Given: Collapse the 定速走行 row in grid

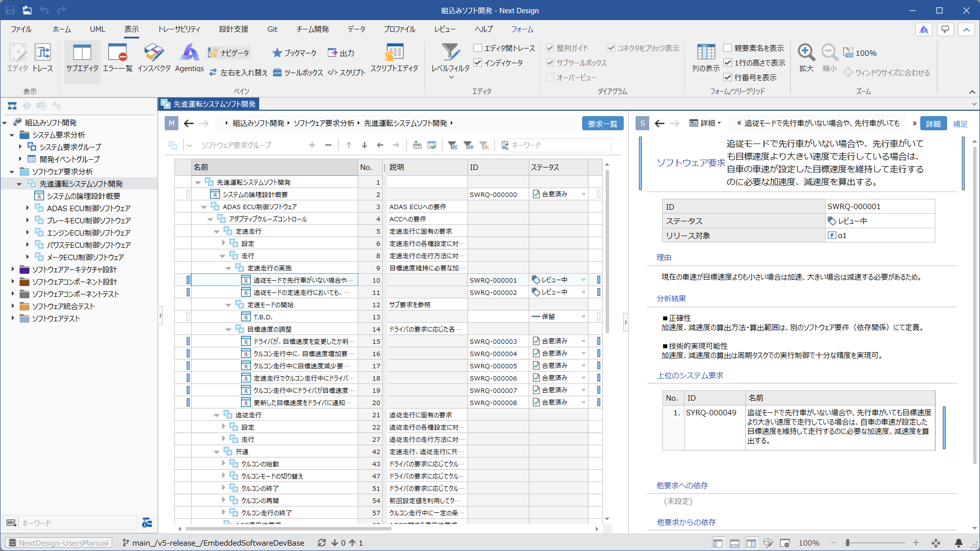Looking at the screenshot, I should coord(216,231).
